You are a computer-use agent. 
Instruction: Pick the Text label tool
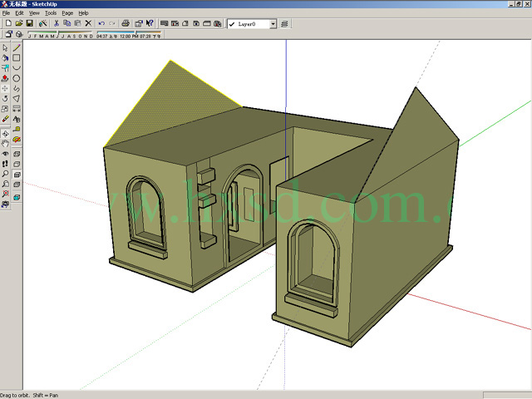(17, 119)
